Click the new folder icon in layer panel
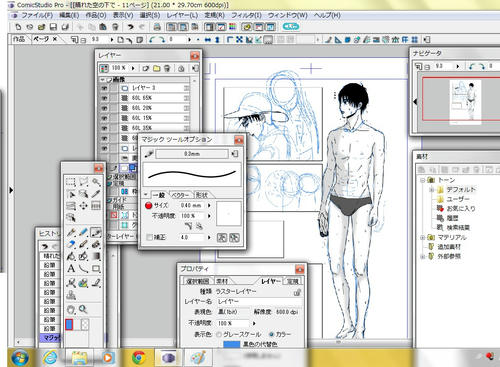This screenshot has height=367, width=500. click(156, 68)
